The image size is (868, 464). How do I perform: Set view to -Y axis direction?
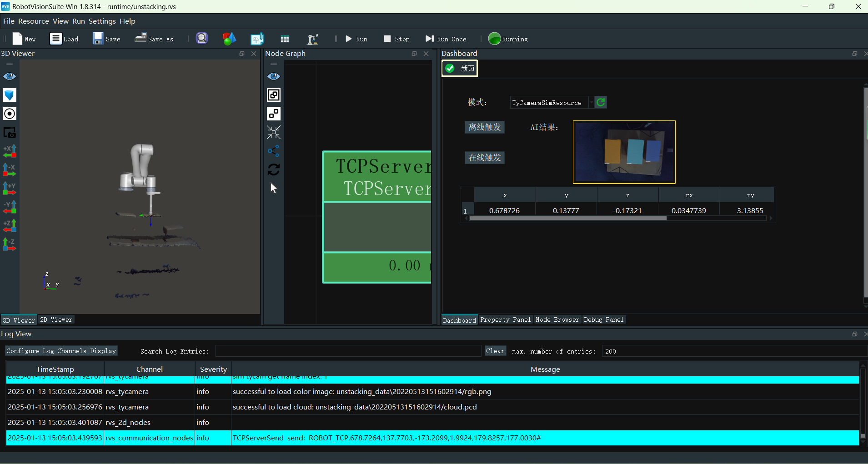click(x=10, y=207)
